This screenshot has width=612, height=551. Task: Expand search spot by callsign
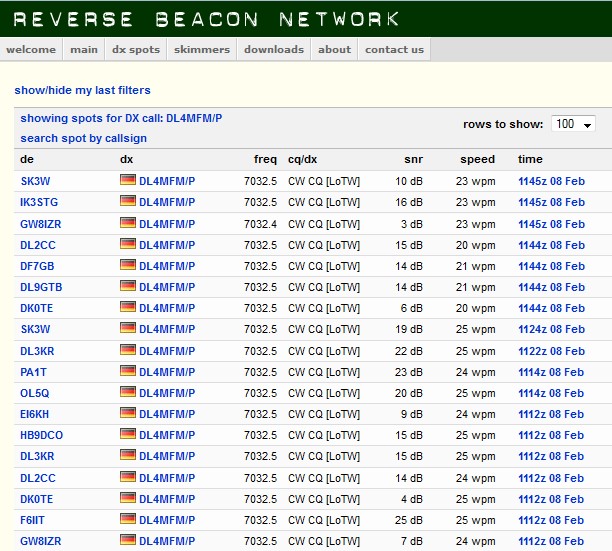pyautogui.click(x=83, y=138)
